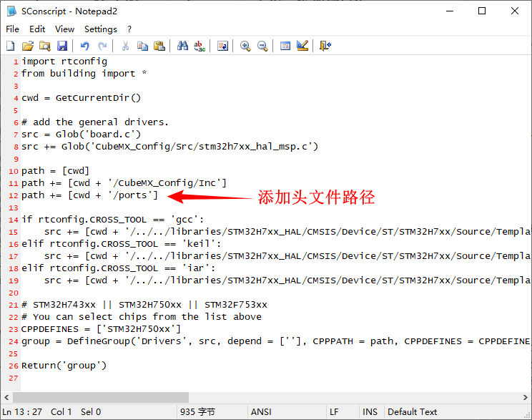The image size is (532, 420).
Task: Zoom in using the magnifier plus icon
Action: pos(245,46)
